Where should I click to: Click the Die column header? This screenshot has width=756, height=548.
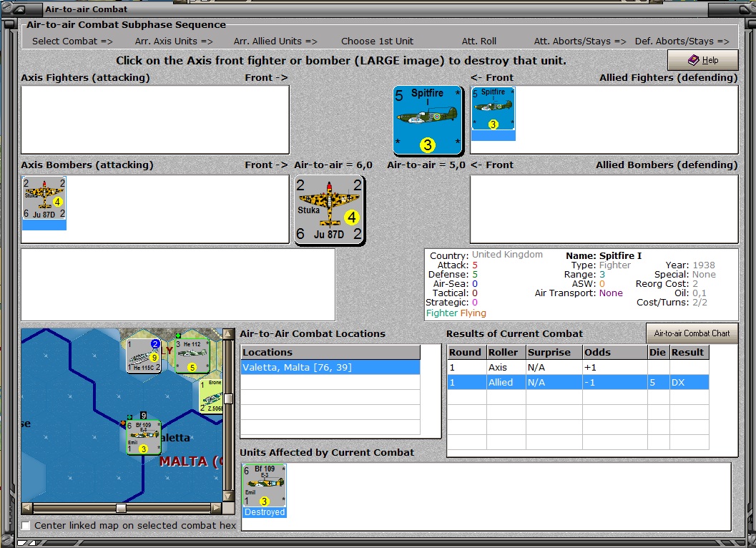659,352
